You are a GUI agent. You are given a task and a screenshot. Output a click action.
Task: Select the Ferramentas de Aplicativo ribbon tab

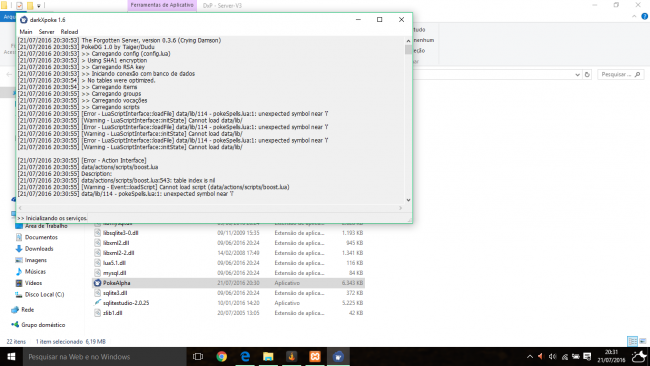162,5
